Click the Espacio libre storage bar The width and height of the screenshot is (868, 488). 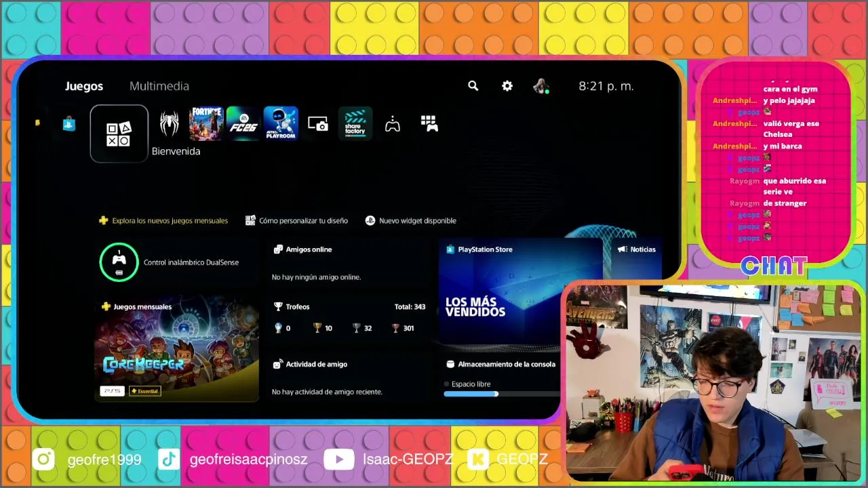tap(502, 394)
